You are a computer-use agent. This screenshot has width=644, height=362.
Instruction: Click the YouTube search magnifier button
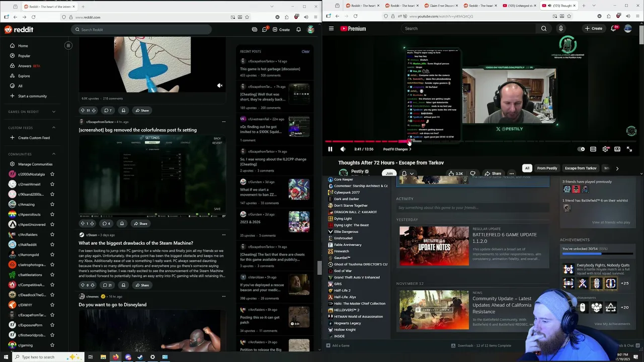pos(544,29)
